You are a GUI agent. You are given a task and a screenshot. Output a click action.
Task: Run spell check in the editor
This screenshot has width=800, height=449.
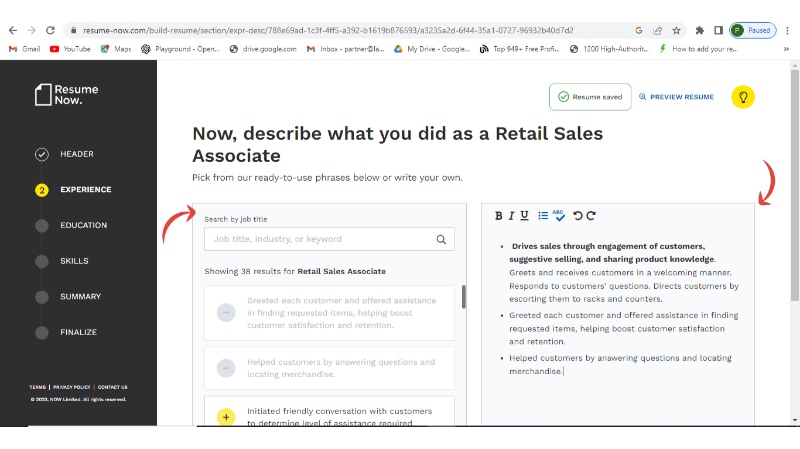[x=559, y=215]
